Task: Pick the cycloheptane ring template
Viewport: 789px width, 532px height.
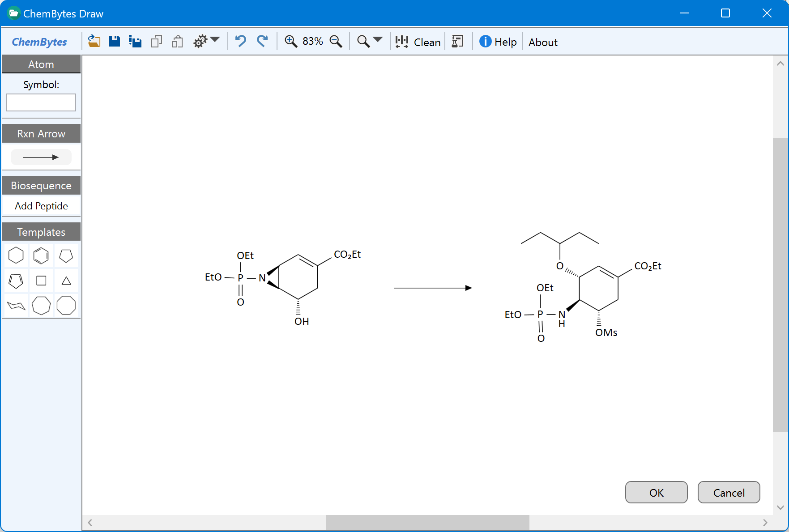Action: click(41, 306)
